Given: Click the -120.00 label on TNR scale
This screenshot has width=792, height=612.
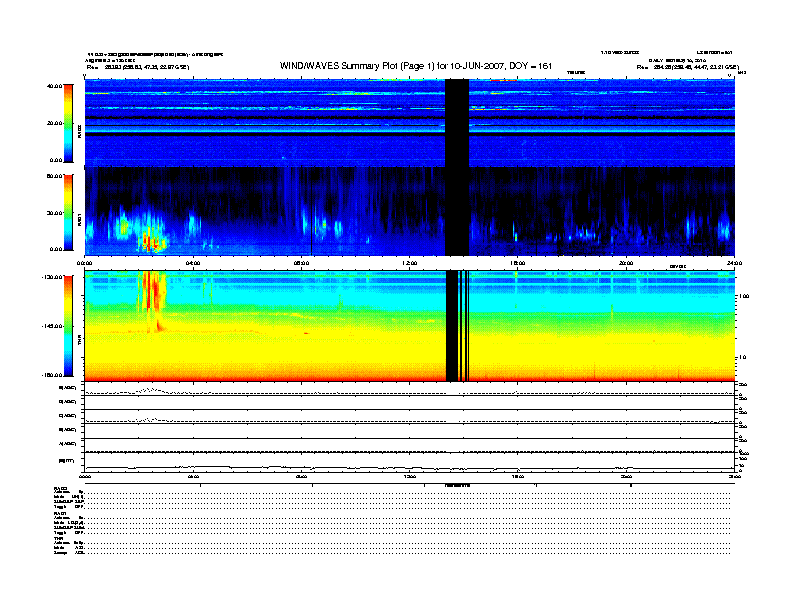Looking at the screenshot, I should (53, 277).
